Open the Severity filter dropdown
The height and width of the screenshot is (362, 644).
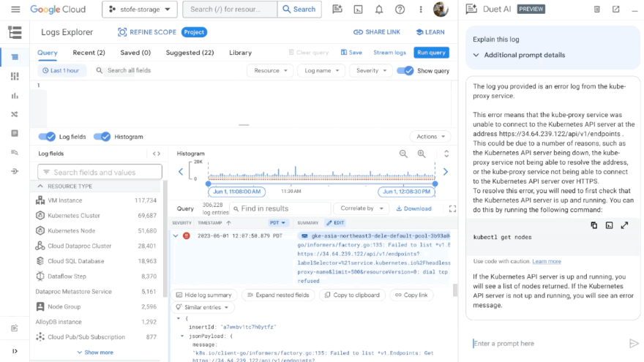point(371,71)
